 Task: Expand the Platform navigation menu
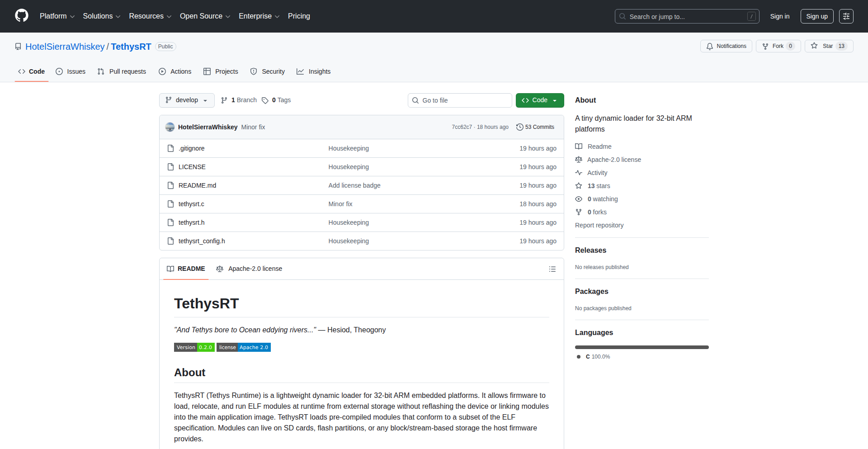[x=57, y=16]
